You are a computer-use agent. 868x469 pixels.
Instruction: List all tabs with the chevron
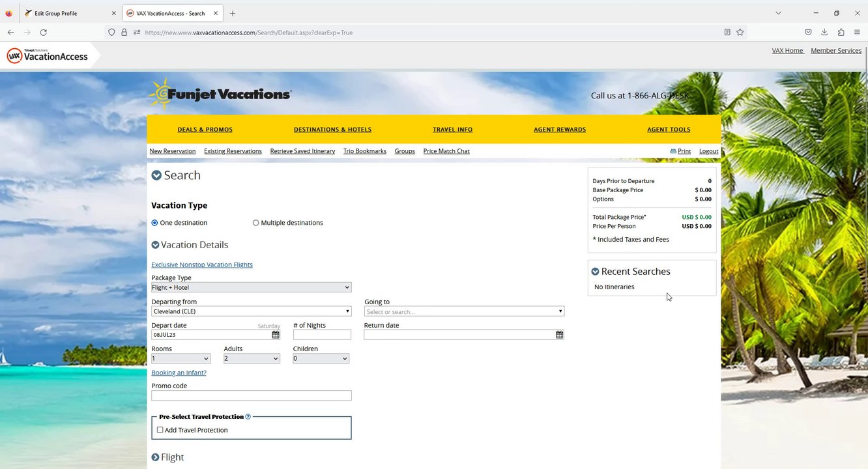(778, 13)
